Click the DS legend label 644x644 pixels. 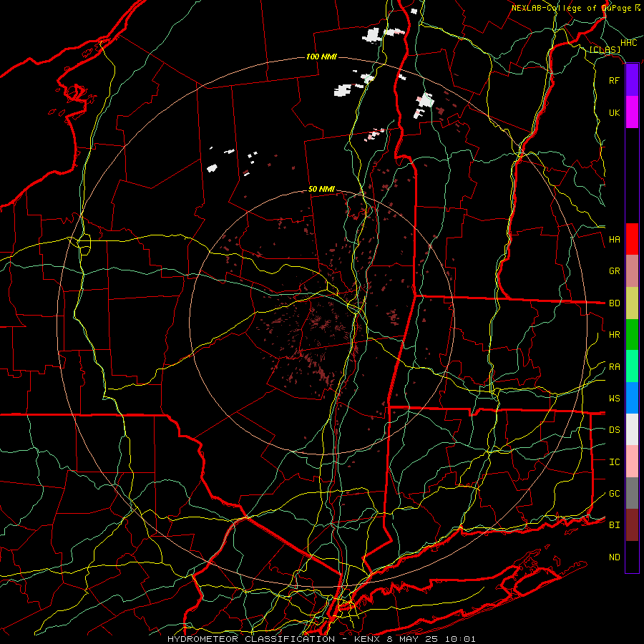(x=614, y=430)
